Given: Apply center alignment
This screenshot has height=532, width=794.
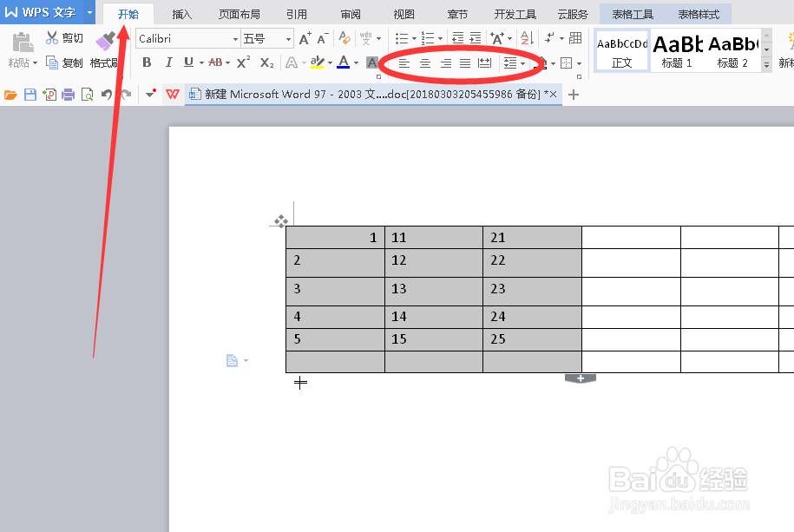Looking at the screenshot, I should coord(424,62).
